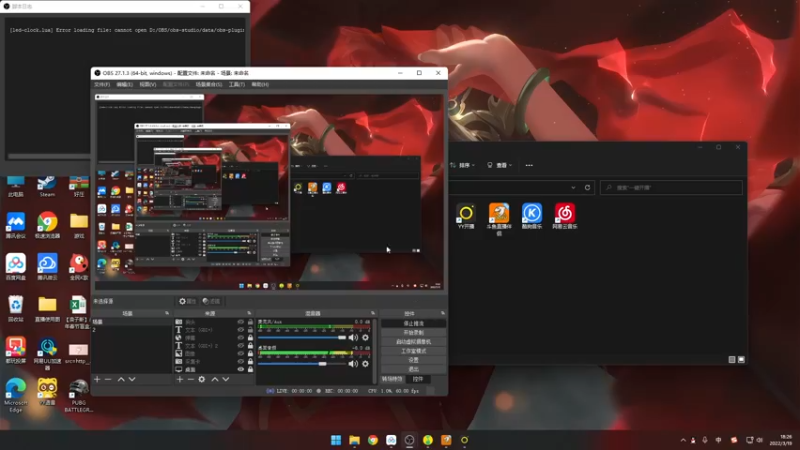
Task: Open Chrome from the taskbar
Action: coord(372,440)
